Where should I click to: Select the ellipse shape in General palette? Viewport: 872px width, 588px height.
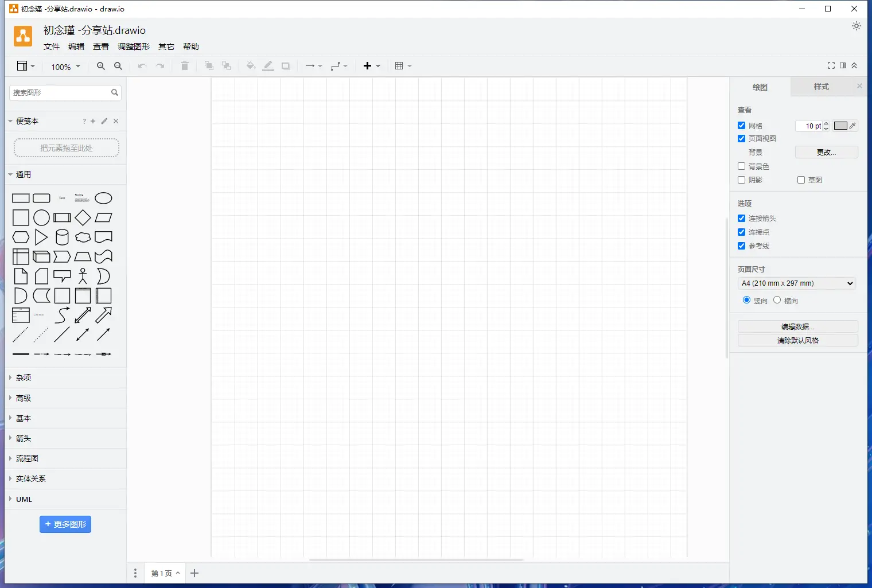[103, 198]
